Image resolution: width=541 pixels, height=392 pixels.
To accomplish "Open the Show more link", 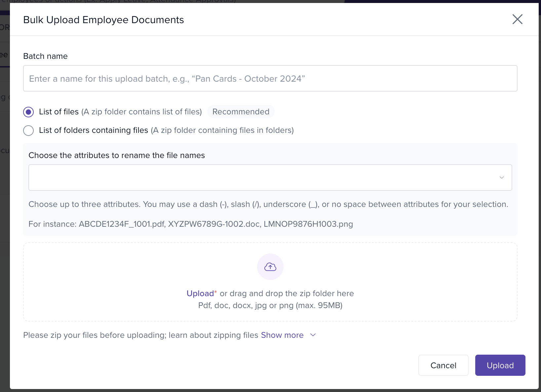I will (x=282, y=335).
